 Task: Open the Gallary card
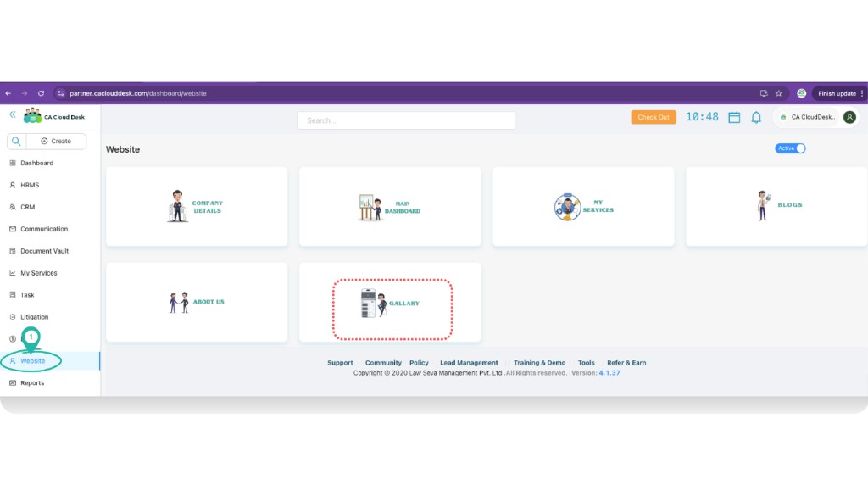(390, 302)
